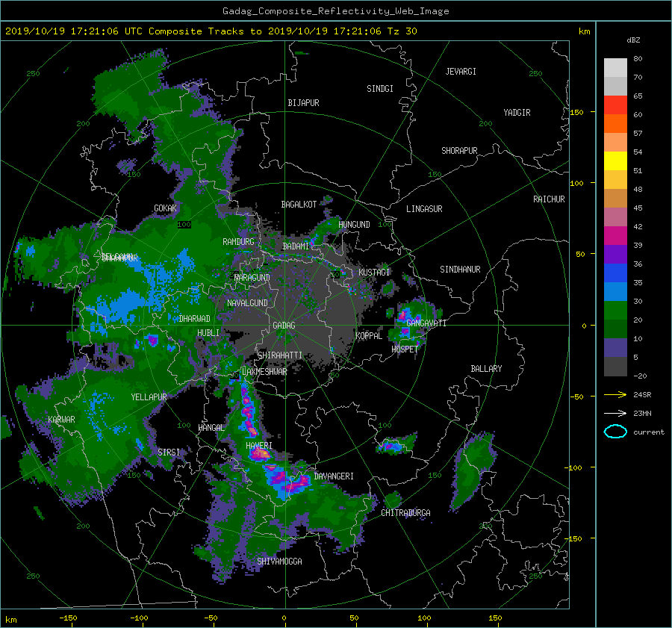Screen dimensions: 672x628
Task: Click the NARAGUND label
Action: tap(252, 278)
